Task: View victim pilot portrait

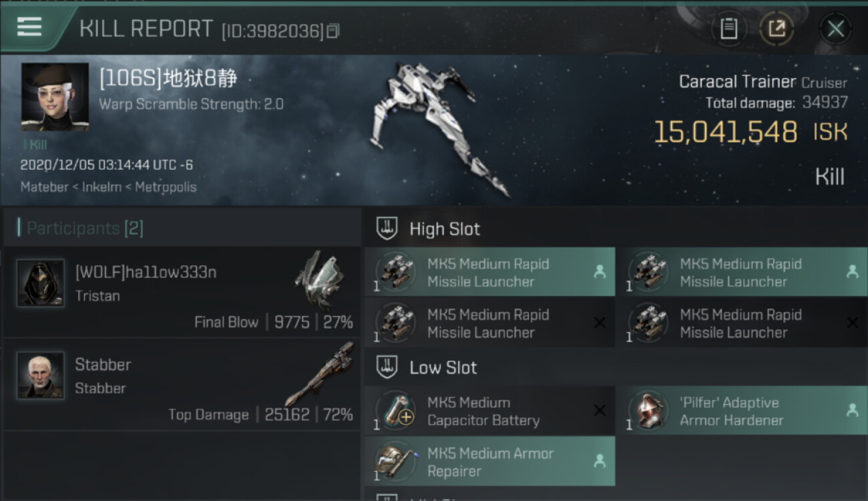Action: click(x=55, y=97)
